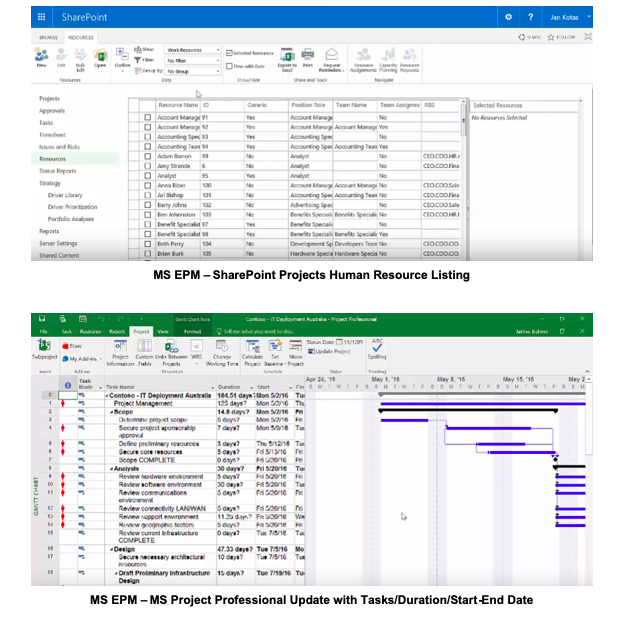Open the SharePoint help question mark
The width and height of the screenshot is (619, 636).
coord(530,17)
